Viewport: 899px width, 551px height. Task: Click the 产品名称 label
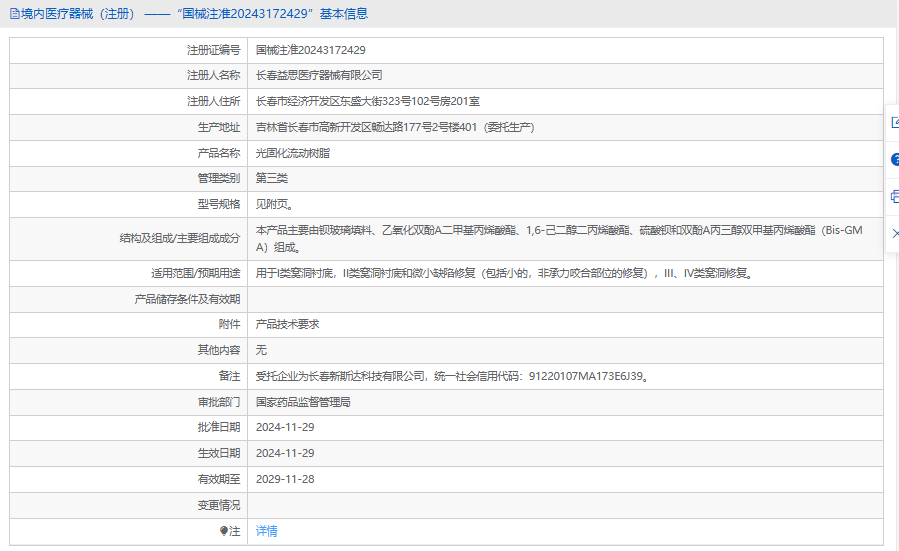219,153
